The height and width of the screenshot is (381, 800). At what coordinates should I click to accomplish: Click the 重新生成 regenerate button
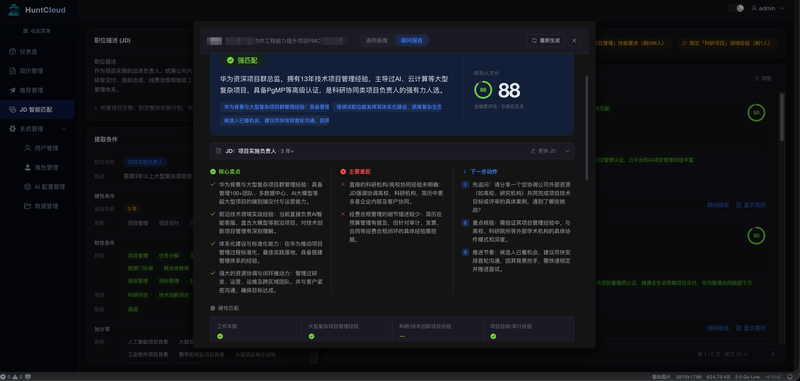[x=545, y=40]
